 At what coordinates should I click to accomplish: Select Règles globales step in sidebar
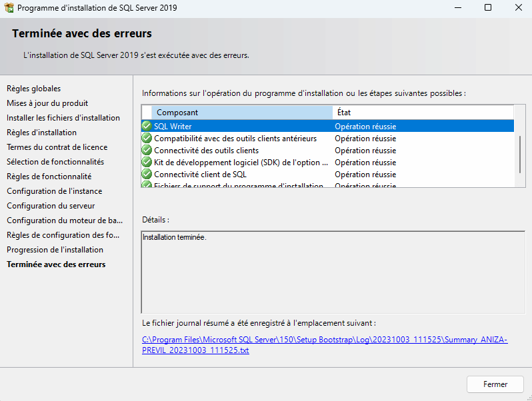coord(33,89)
